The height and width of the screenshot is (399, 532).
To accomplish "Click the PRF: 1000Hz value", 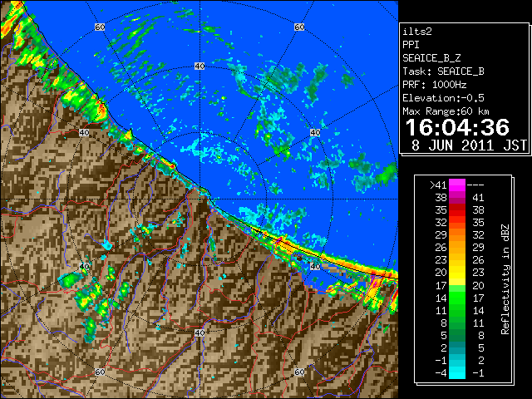I will (x=434, y=85).
